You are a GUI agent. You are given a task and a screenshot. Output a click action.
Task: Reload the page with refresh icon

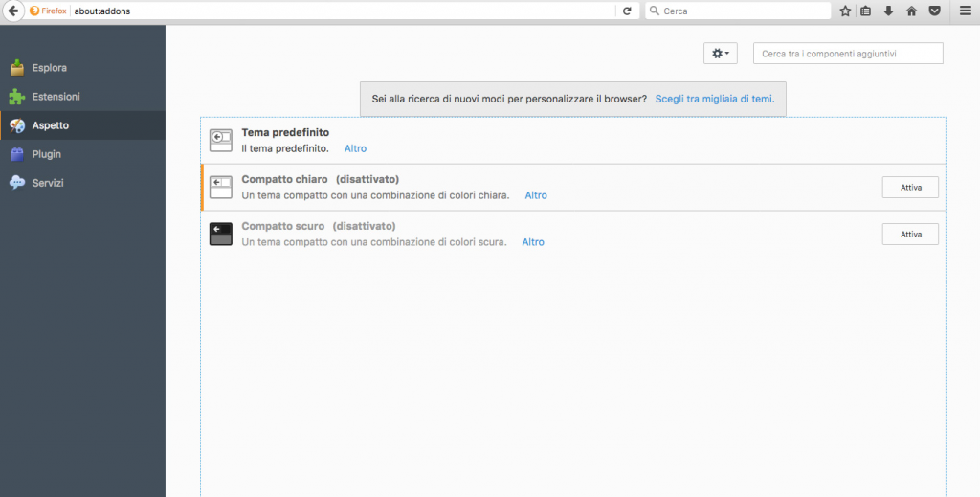coord(627,11)
